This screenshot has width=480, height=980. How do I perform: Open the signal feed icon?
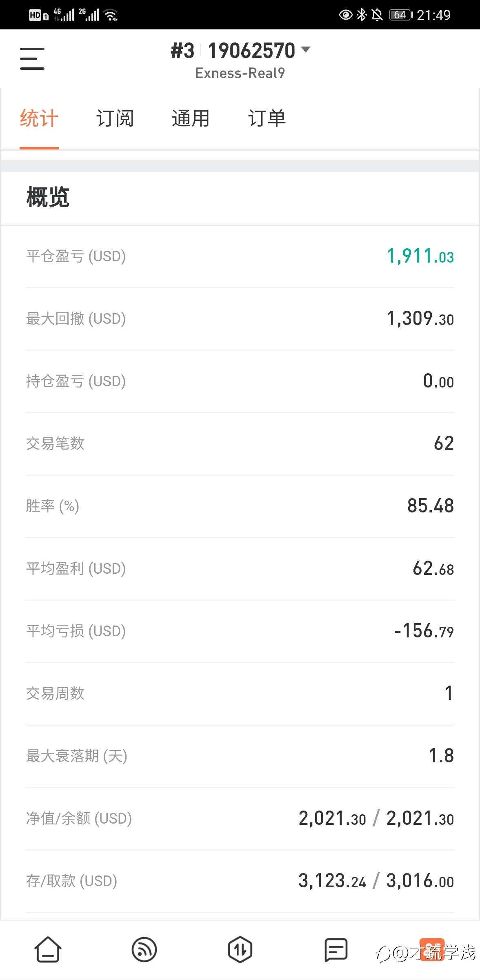[x=144, y=949]
